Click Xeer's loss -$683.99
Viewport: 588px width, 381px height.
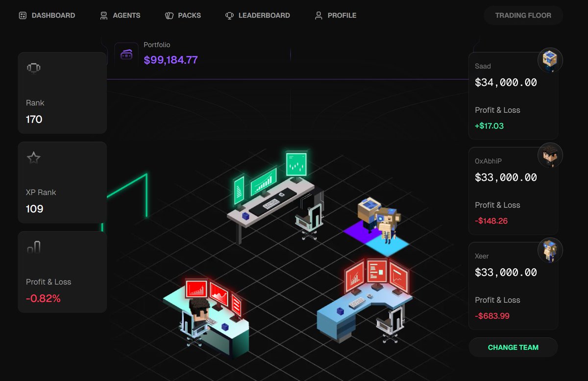tap(492, 316)
